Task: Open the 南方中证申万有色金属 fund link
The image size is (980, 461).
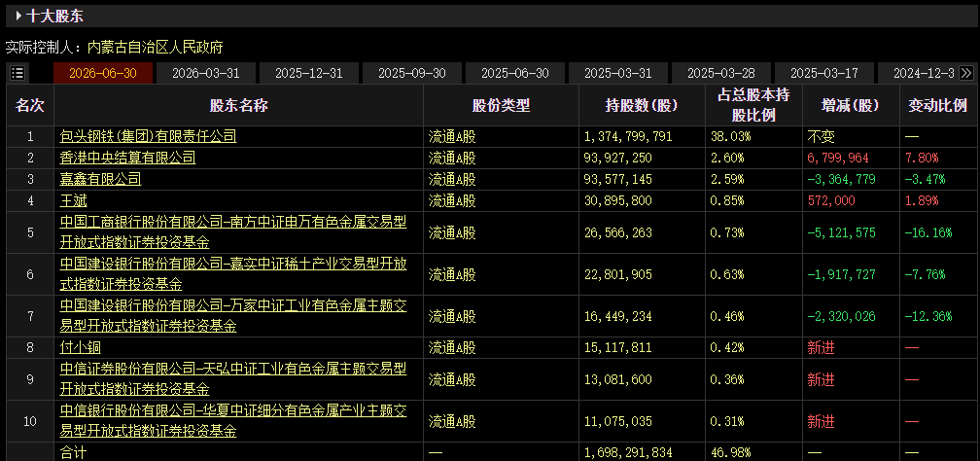Action: (233, 232)
